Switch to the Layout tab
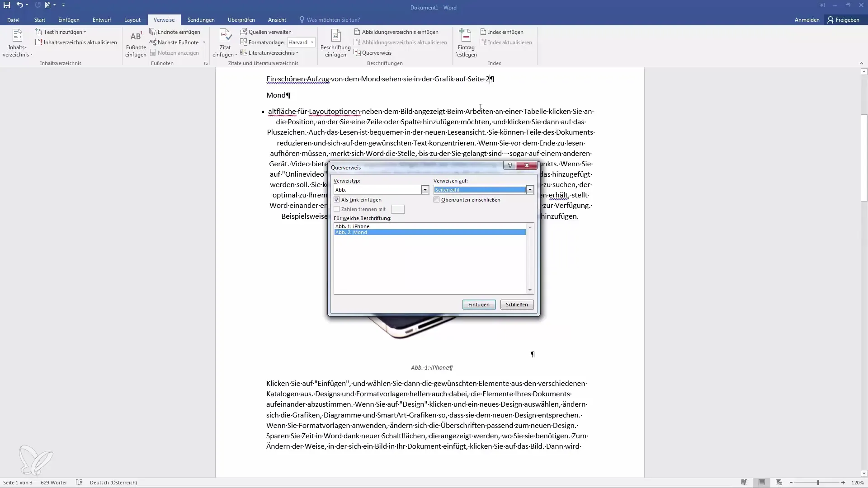Image resolution: width=868 pixels, height=488 pixels. coord(132,20)
